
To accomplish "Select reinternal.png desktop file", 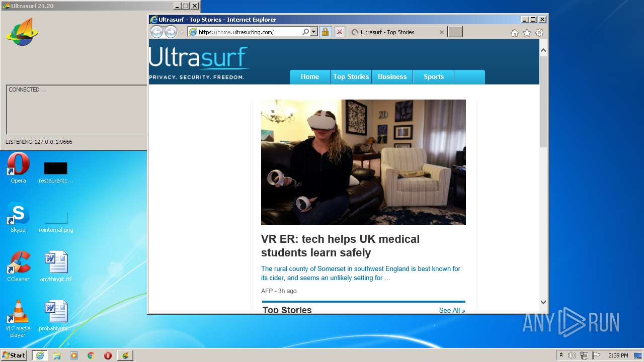I will pos(56,222).
